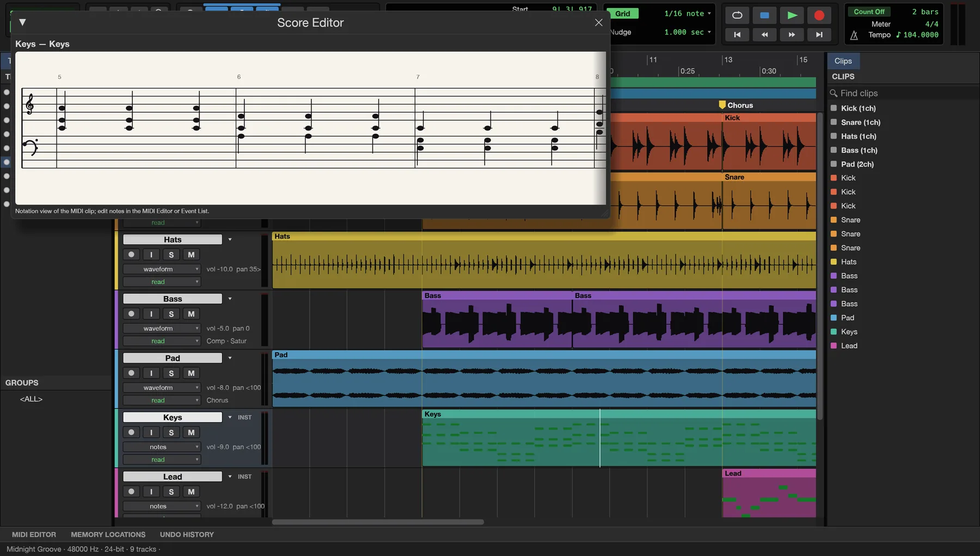Mute the Lead track

click(191, 492)
